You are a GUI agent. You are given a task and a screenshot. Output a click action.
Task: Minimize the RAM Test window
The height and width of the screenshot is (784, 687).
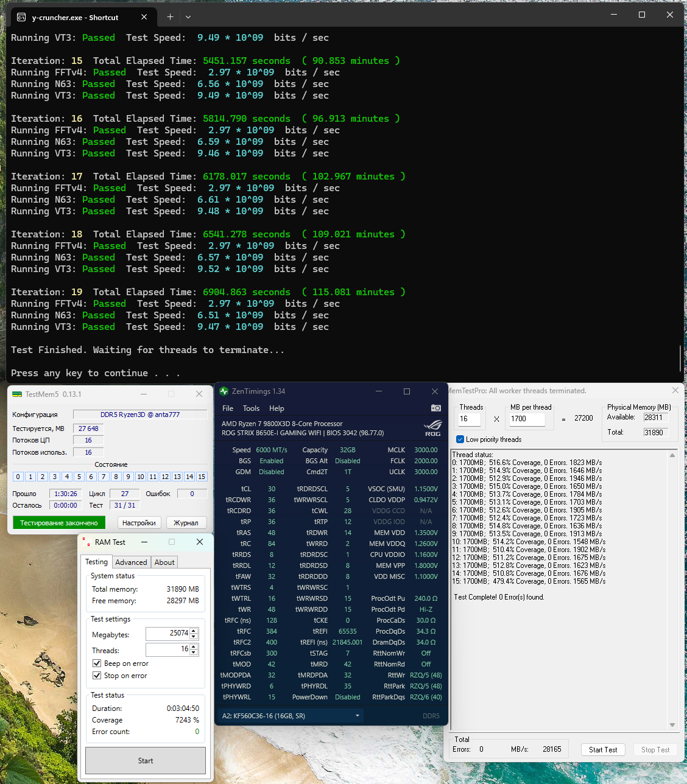click(144, 542)
